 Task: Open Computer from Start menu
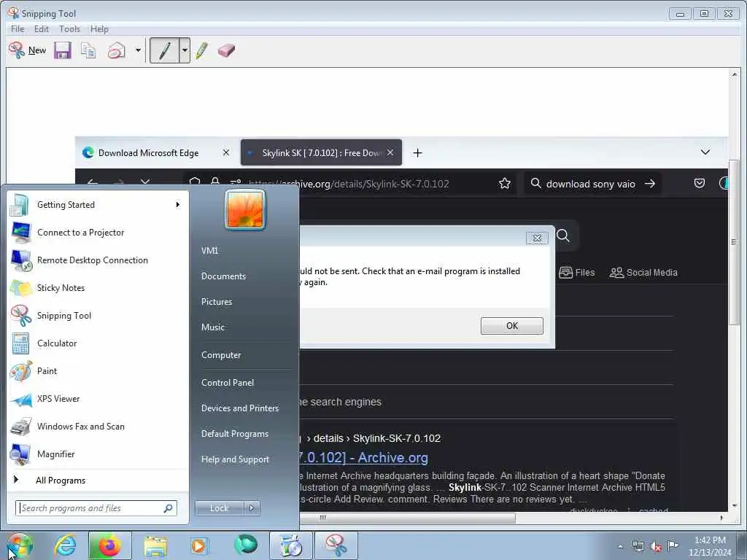[x=221, y=355]
